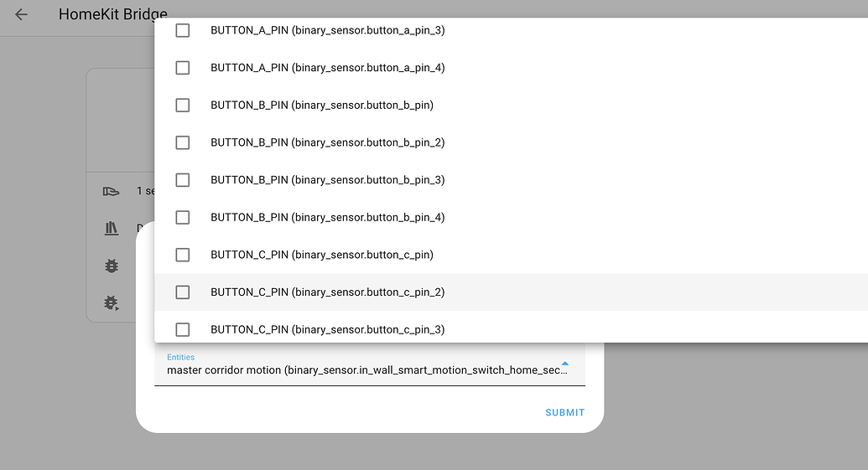Select checkbox for button_b_pin_2
Image resolution: width=868 pixels, height=470 pixels.
click(183, 142)
